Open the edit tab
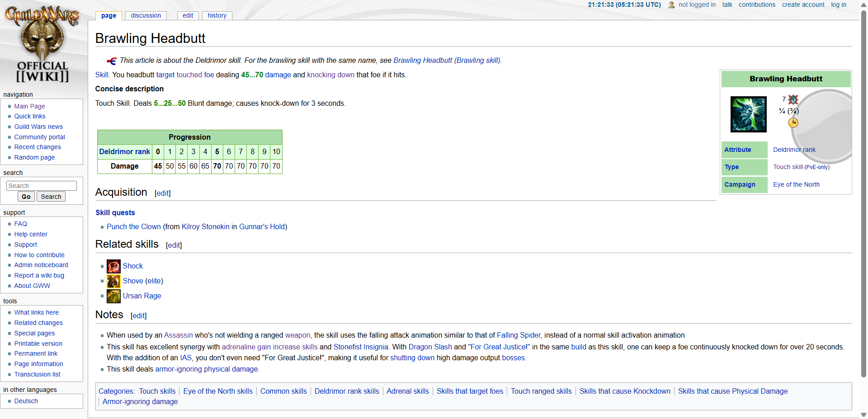This screenshot has height=419, width=868. click(x=188, y=15)
